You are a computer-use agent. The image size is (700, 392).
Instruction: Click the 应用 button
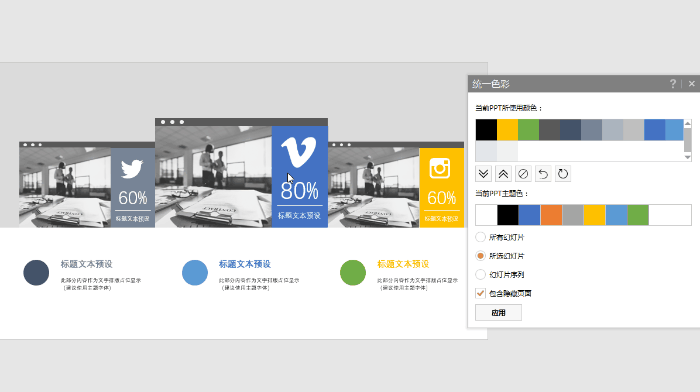tap(498, 313)
